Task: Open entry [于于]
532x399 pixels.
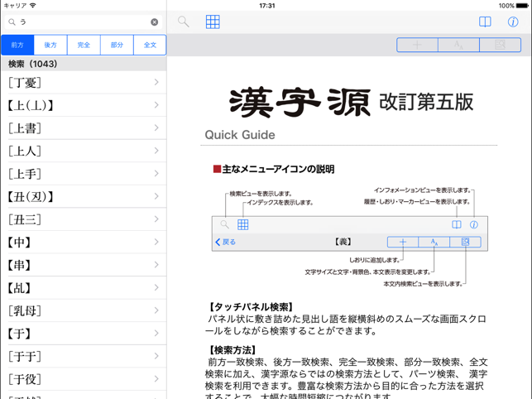Action: pos(84,356)
